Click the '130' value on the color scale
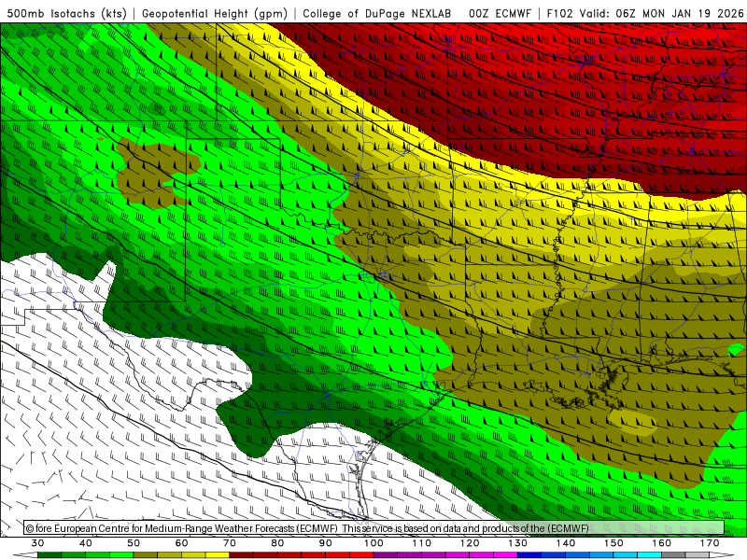This screenshot has width=747, height=560. [517, 543]
